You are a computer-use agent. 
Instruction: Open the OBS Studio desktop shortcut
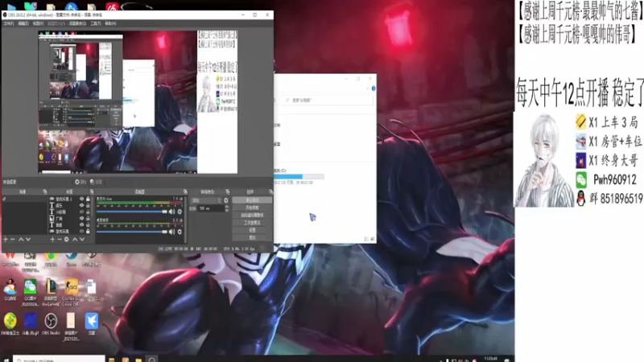pos(51,324)
